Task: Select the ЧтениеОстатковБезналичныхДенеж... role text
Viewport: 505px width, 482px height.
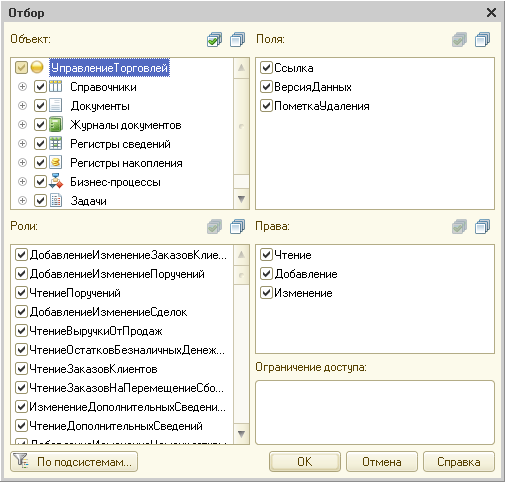Action: pos(127,350)
